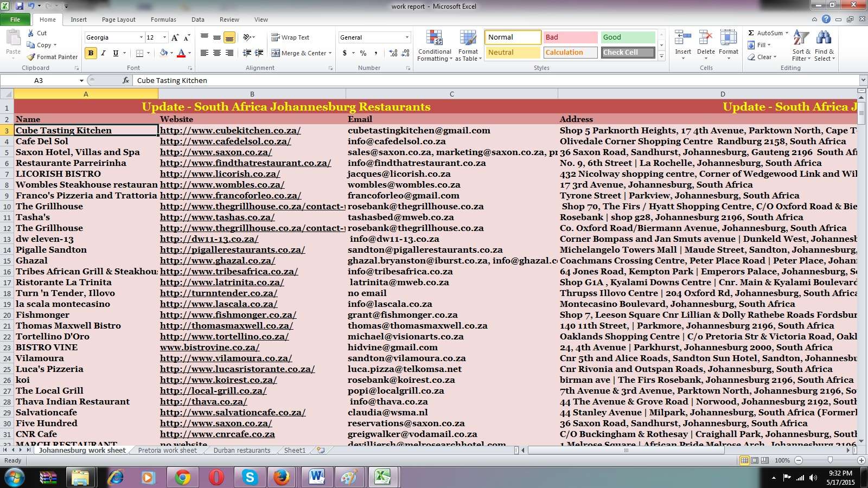This screenshot has height=488, width=868.
Task: Click the formula bar input
Action: (496, 80)
